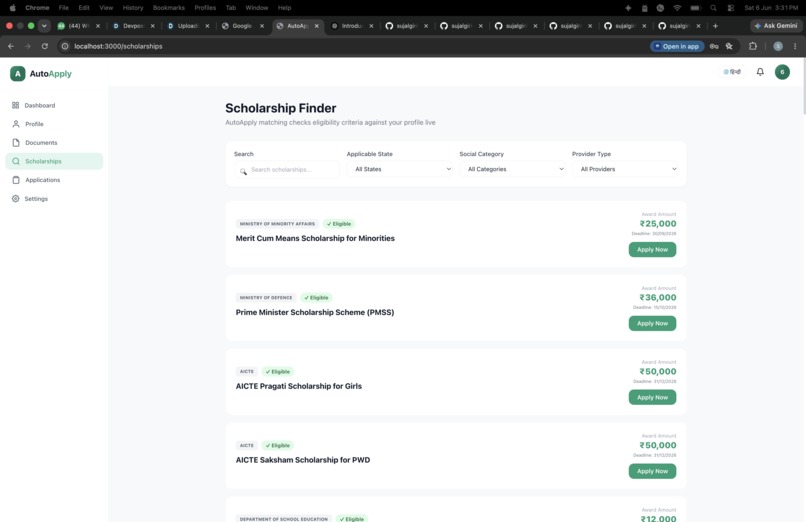The image size is (806, 522).
Task: Close the AutoApply browser tab
Action: coord(317,26)
